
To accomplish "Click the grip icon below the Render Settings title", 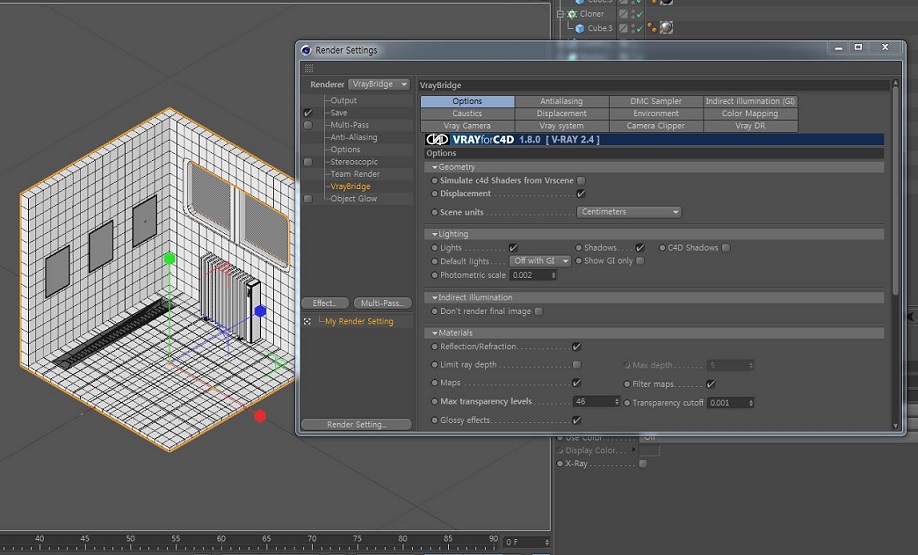I will pyautogui.click(x=309, y=68).
